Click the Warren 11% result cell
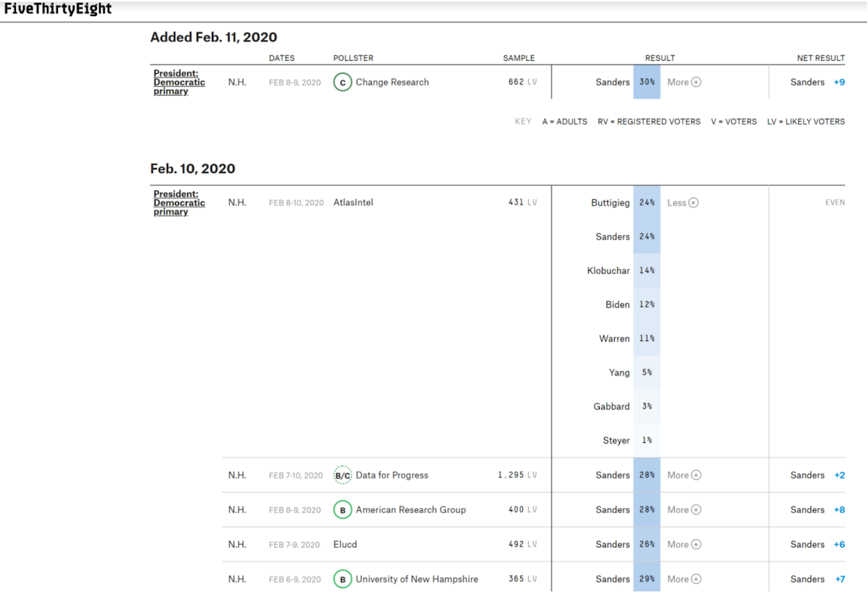Image resolution: width=868 pixels, height=600 pixels. coord(647,339)
